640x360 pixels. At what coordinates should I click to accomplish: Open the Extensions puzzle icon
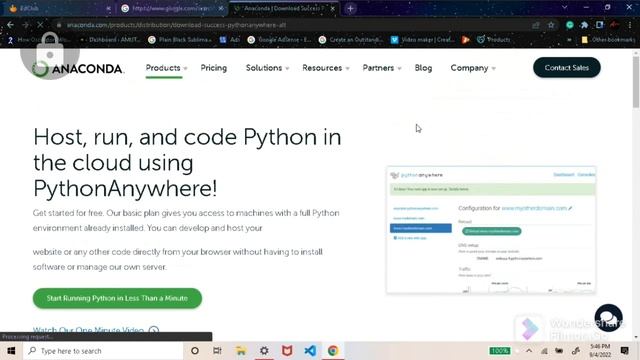[x=584, y=25]
